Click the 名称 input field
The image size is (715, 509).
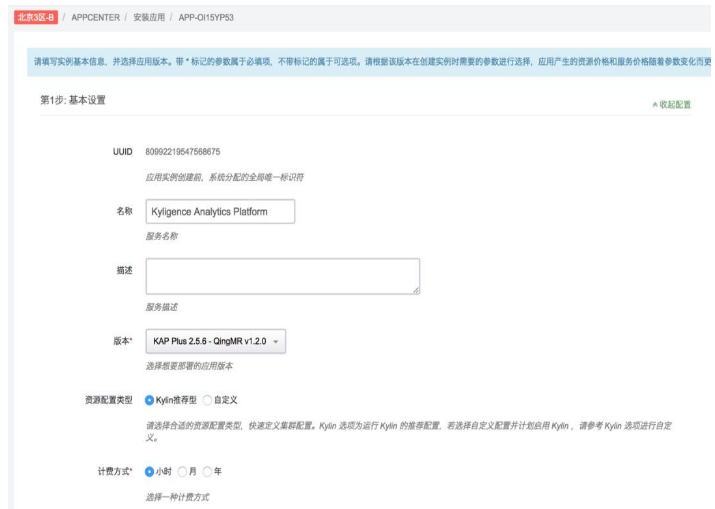click(x=220, y=212)
